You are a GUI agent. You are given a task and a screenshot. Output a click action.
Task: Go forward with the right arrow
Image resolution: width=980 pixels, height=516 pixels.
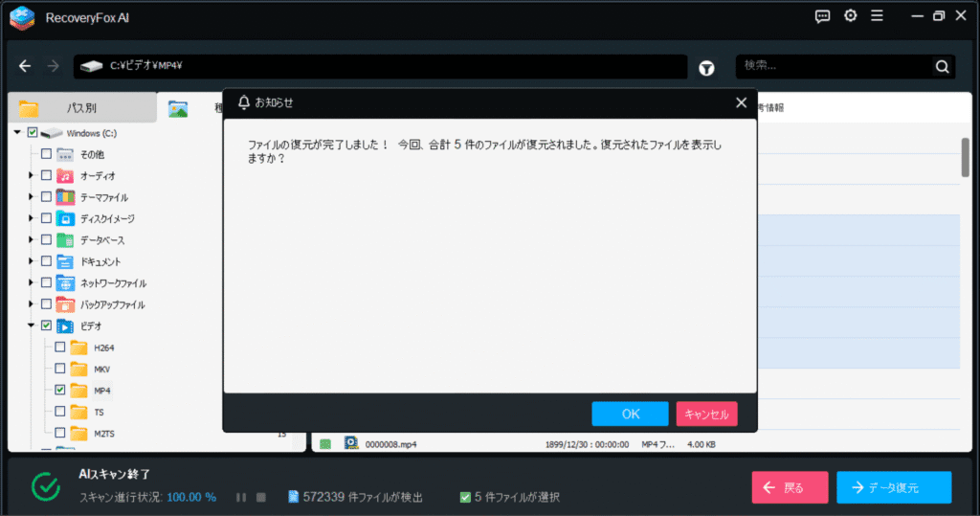click(54, 66)
